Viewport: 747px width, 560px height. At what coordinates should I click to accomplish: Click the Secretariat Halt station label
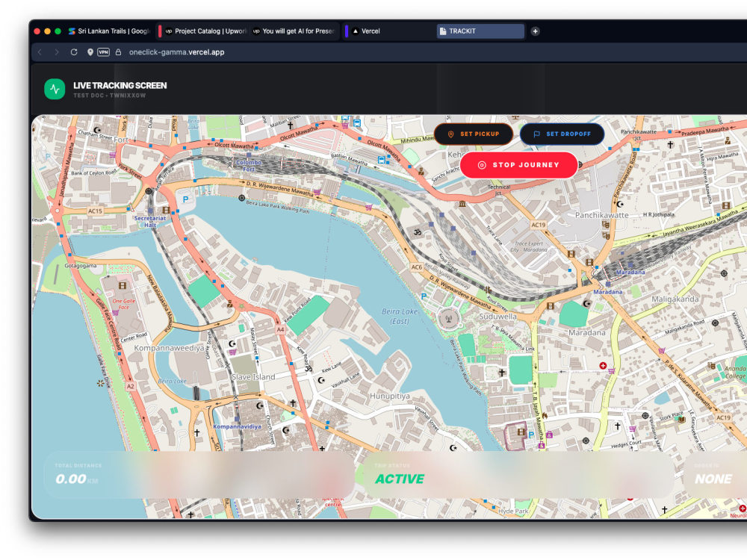tap(150, 222)
